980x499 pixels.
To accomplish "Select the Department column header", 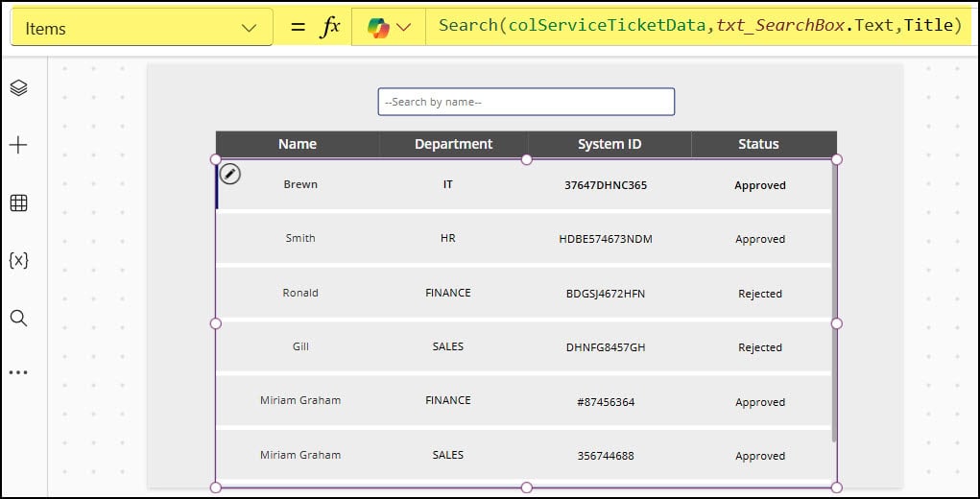I will 454,144.
